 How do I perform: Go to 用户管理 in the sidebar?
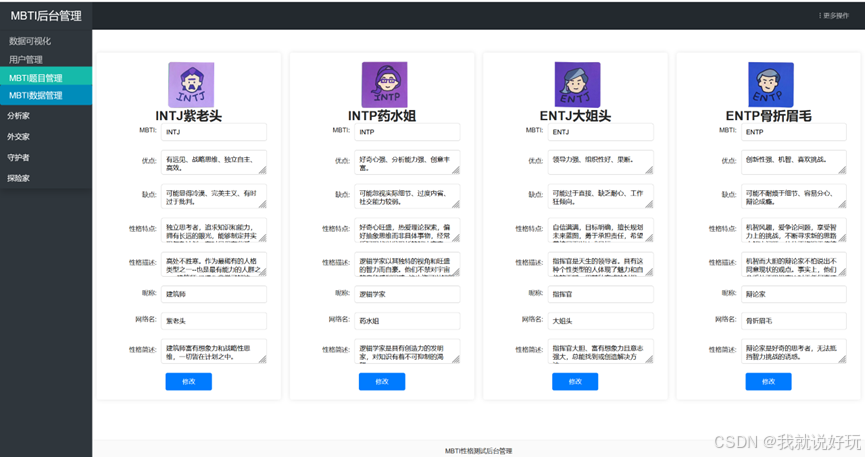[26, 60]
